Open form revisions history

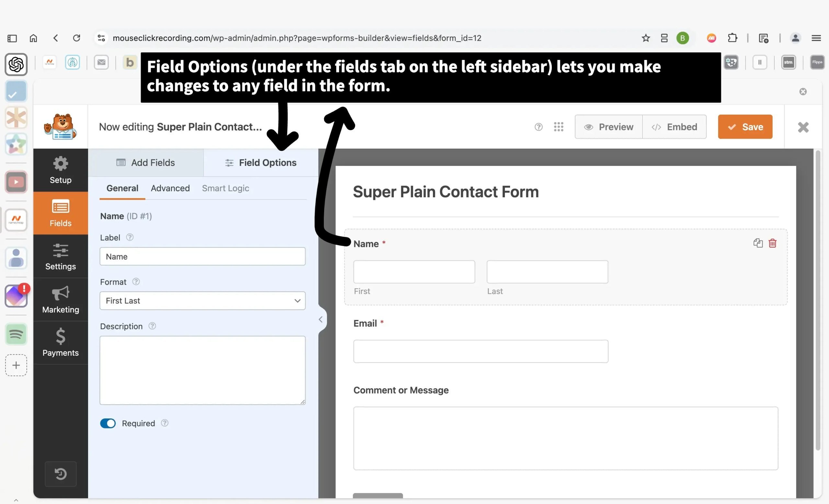coord(61,474)
